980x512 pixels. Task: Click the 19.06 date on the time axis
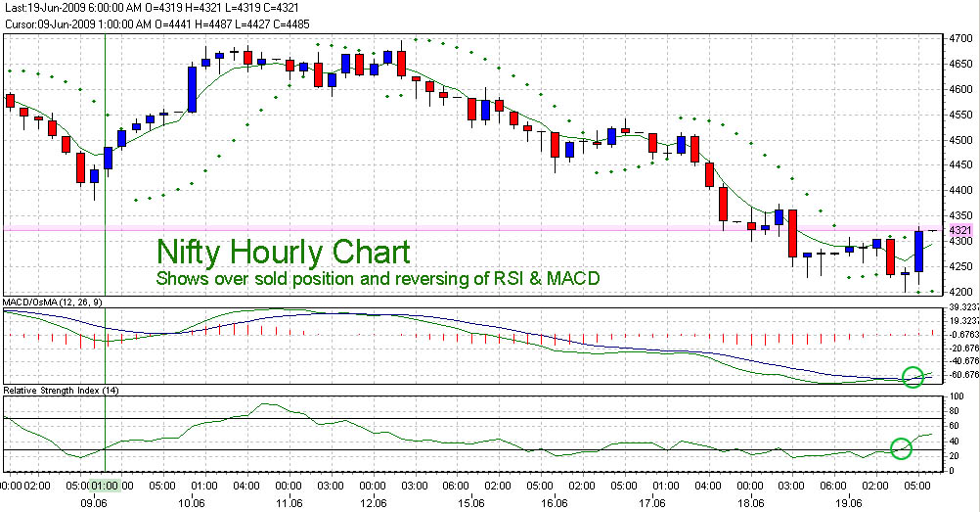click(x=849, y=501)
